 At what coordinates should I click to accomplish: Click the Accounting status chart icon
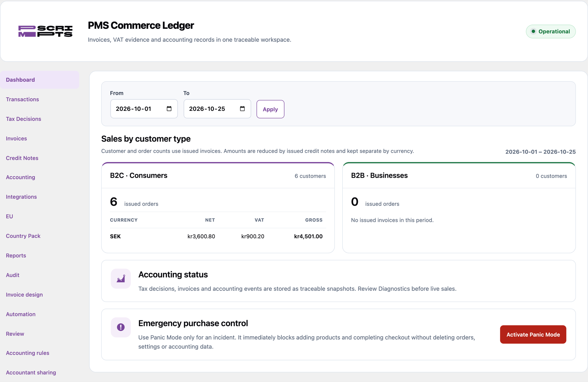click(121, 279)
